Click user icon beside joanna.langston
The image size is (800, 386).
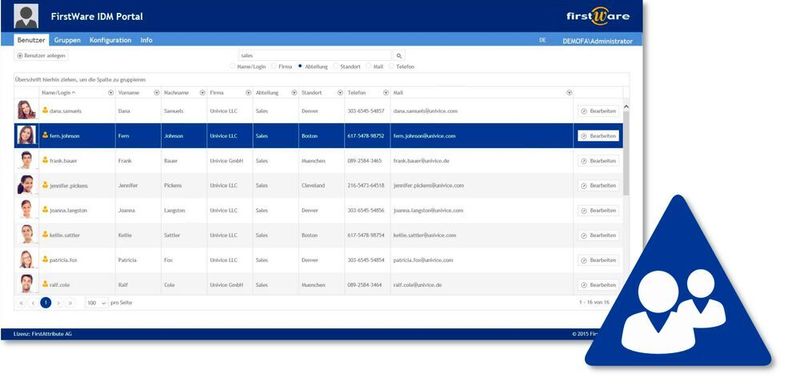point(45,210)
